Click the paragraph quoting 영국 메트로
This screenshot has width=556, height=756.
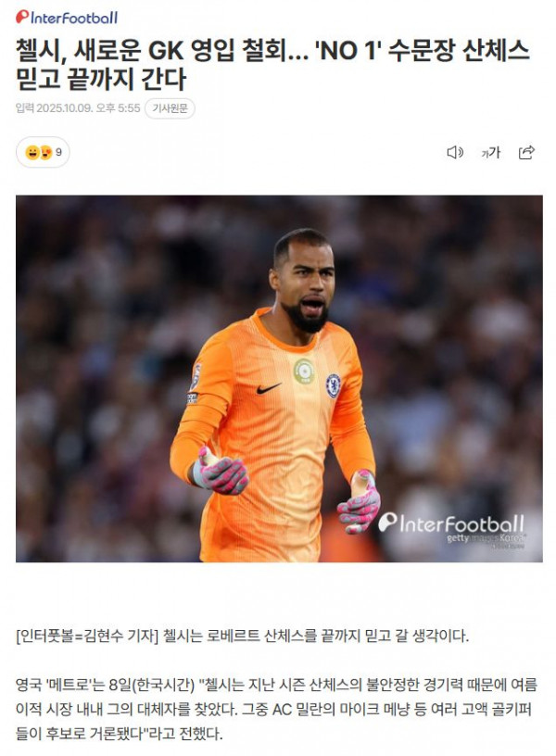277,709
